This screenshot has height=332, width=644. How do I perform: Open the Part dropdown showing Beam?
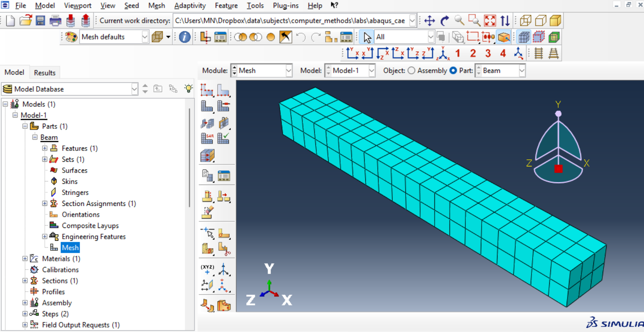(500, 70)
